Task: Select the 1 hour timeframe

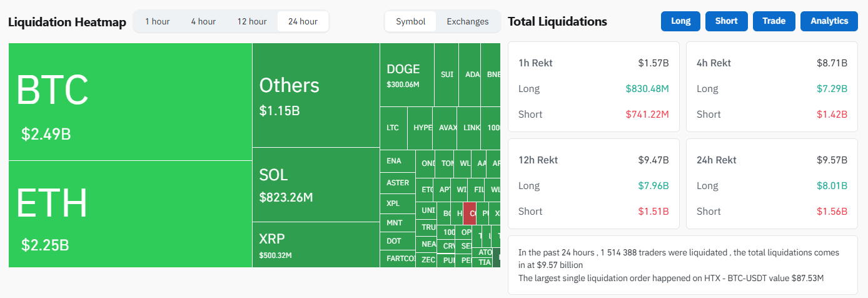Action: click(157, 21)
